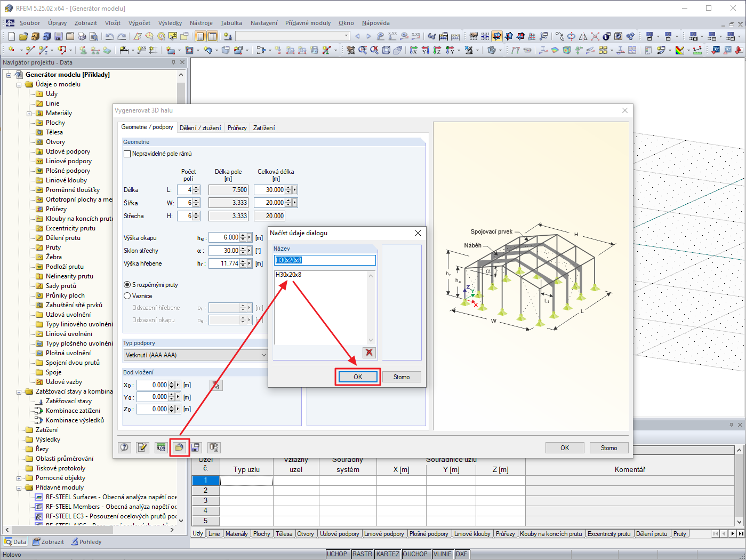Click the red X delete entry icon
Image resolution: width=746 pixels, height=560 pixels.
(369, 353)
